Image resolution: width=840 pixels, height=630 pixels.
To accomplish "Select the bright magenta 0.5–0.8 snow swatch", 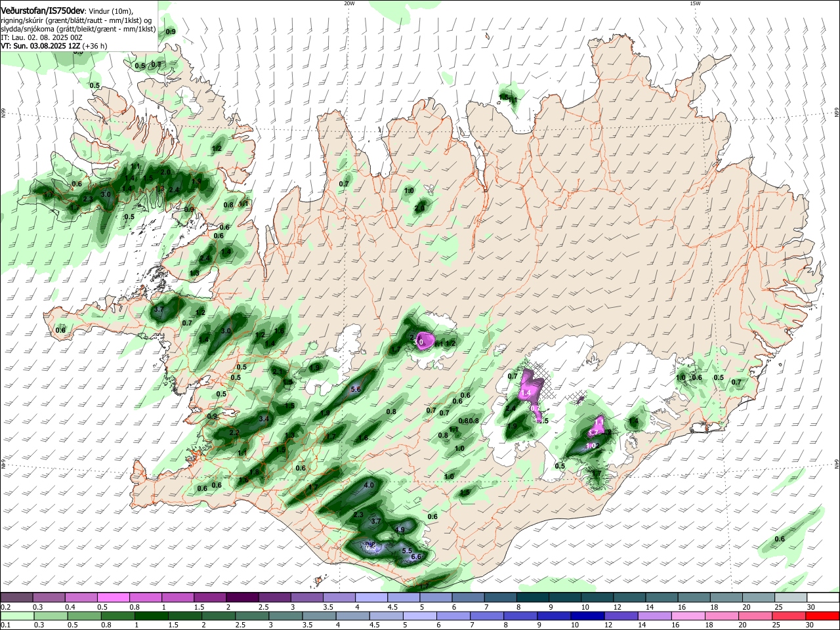I will [x=113, y=597].
